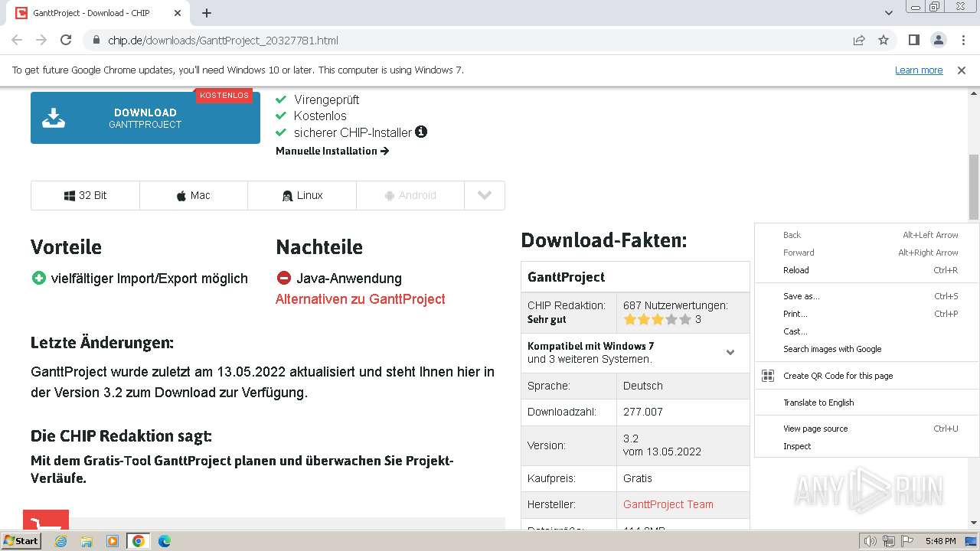Click the volume icon in system tray
Viewport: 980px width, 551px height.
click(871, 541)
